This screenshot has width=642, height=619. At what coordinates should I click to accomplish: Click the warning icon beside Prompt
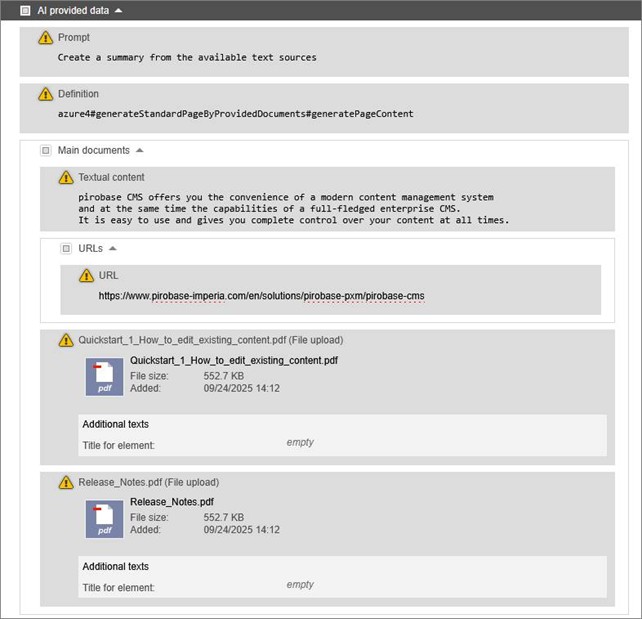(46, 37)
